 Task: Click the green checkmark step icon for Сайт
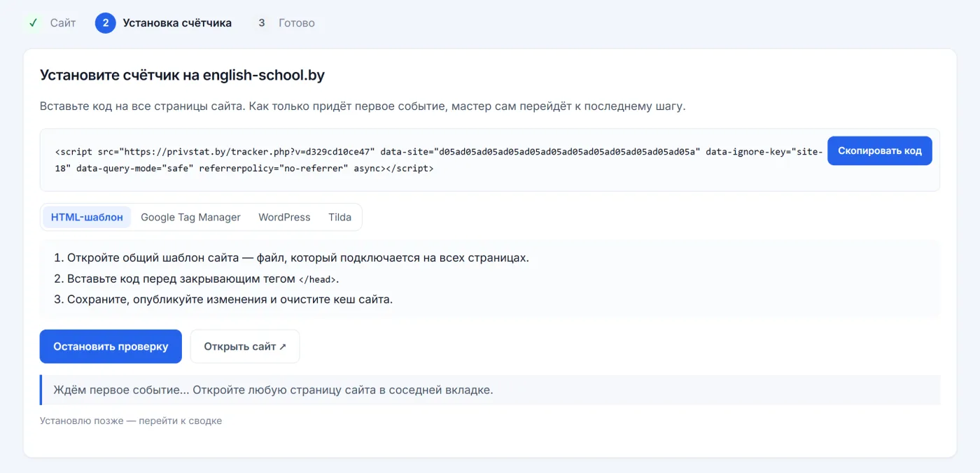[x=32, y=23]
